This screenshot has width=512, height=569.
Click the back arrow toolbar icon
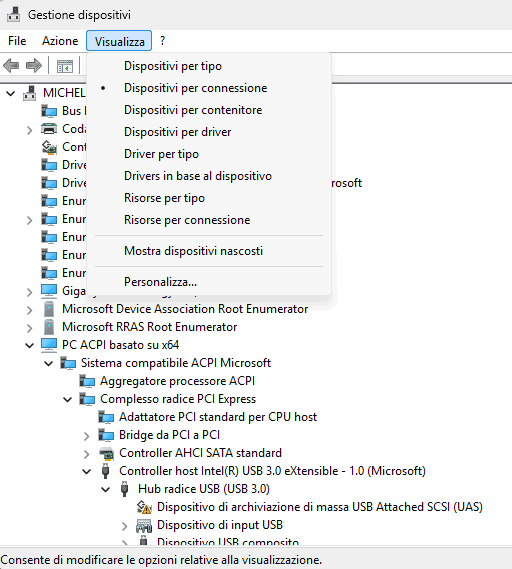[11, 66]
